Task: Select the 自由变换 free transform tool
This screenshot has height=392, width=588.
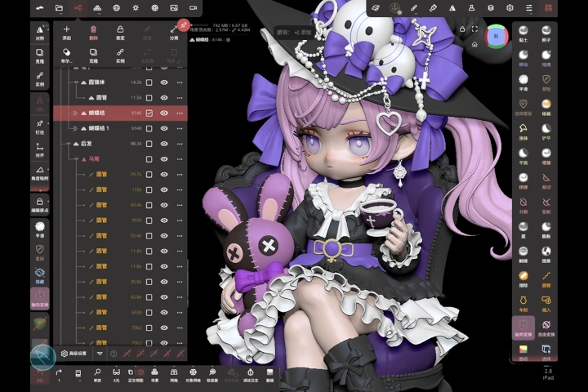Action: (546, 327)
